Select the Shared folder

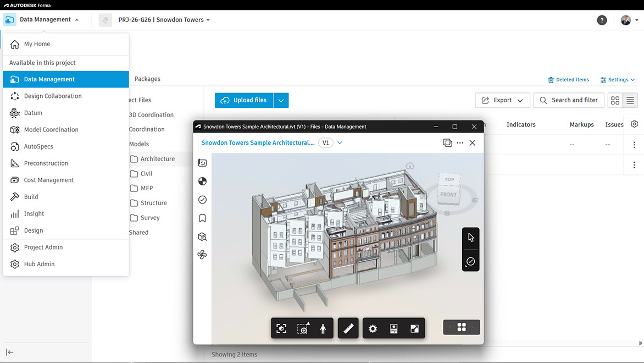(138, 233)
